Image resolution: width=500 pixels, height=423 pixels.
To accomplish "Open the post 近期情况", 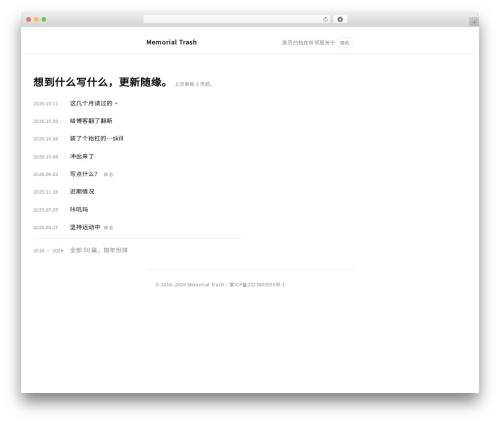I will coord(82,192).
